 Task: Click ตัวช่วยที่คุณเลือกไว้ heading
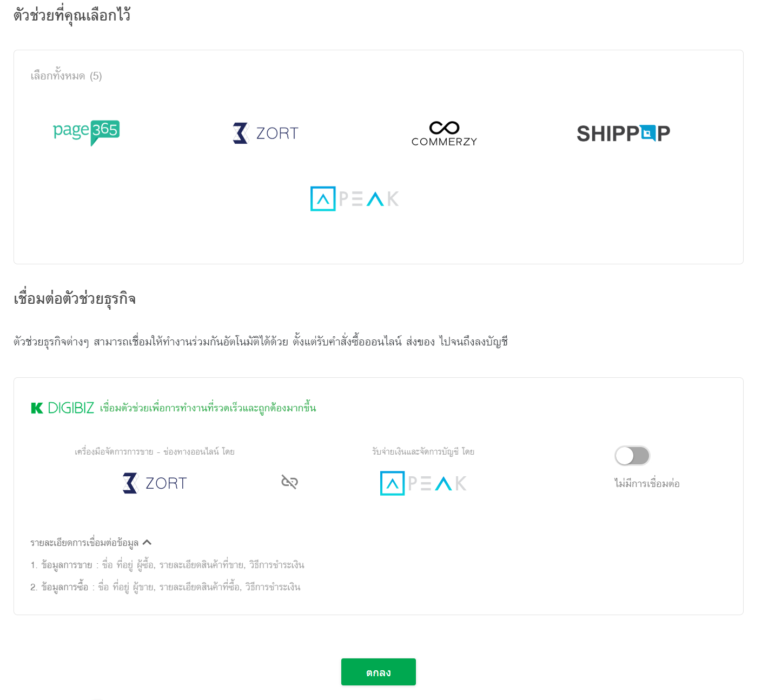(72, 15)
